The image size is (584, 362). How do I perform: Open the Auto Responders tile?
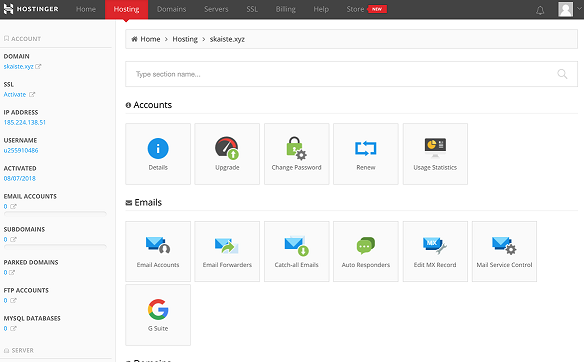366,251
